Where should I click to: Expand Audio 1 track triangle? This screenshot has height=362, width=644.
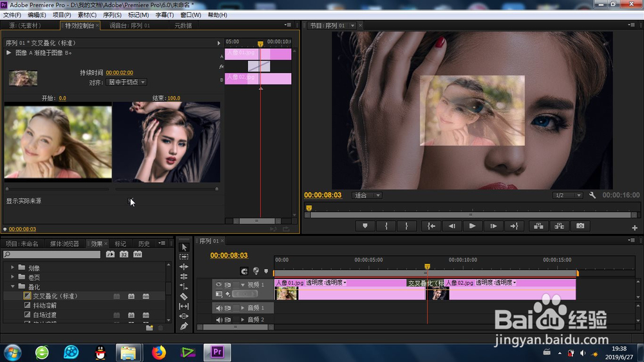243,308
